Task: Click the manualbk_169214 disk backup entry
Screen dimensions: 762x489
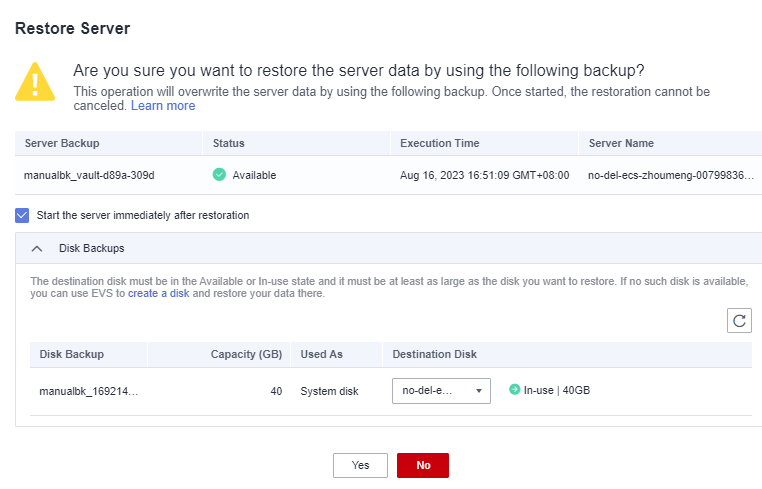Action: [x=89, y=391]
